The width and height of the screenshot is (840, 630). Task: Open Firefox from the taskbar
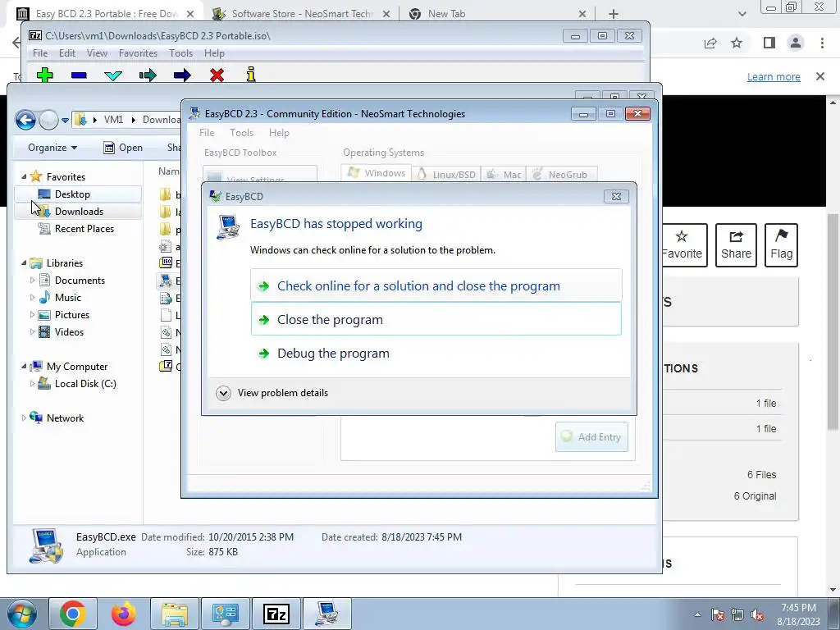[x=124, y=614]
